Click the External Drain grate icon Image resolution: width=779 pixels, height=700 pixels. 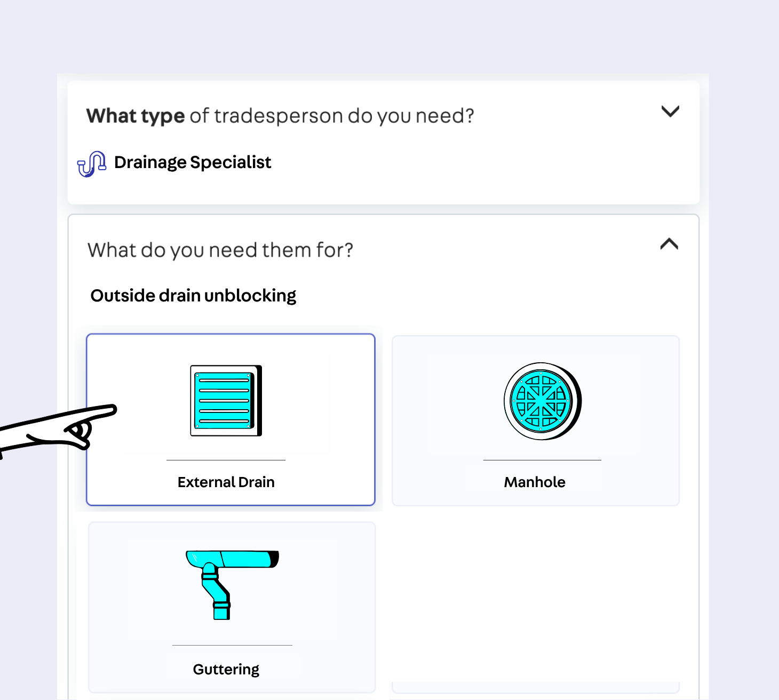tap(226, 400)
